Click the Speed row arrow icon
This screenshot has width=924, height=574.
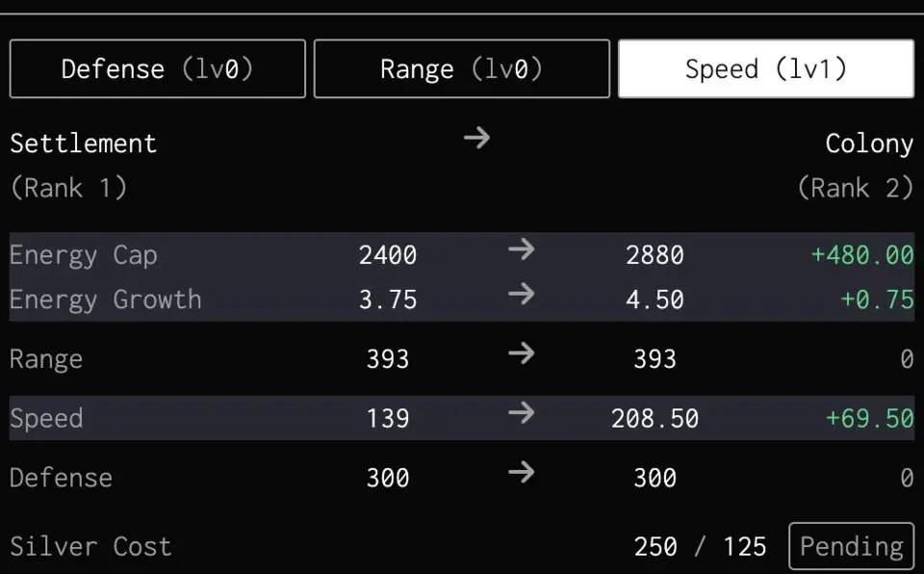pyautogui.click(x=521, y=414)
